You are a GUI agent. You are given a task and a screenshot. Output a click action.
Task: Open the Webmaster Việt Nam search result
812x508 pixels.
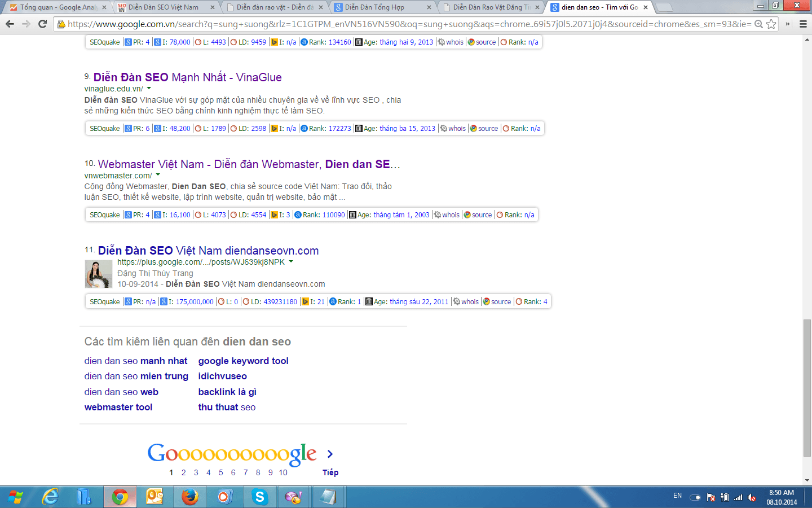click(x=249, y=164)
